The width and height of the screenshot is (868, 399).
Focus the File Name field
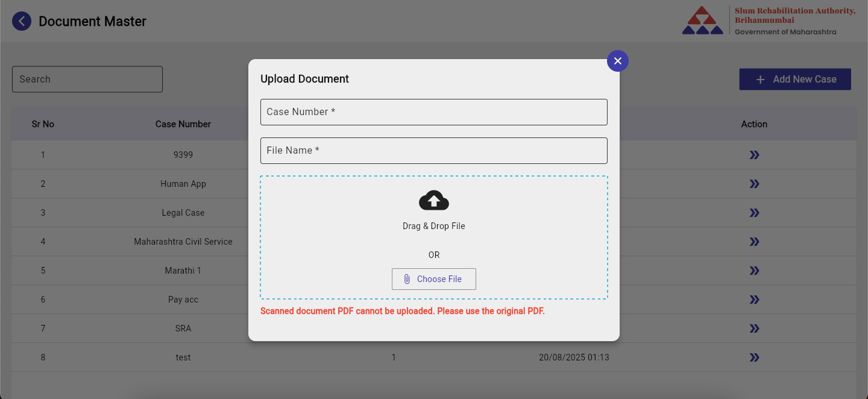434,151
